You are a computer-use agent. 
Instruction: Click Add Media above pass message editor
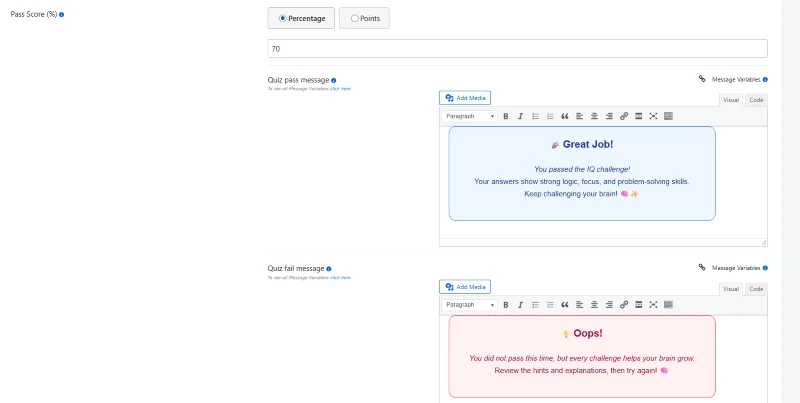[465, 98]
